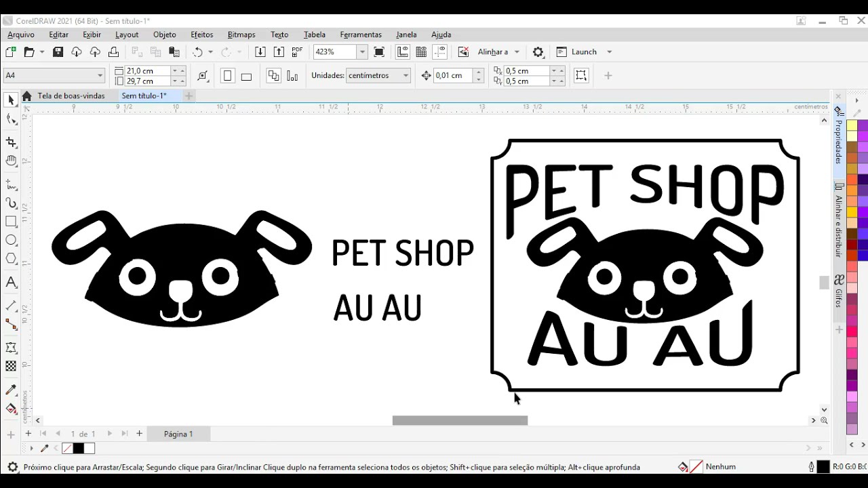This screenshot has width=868, height=488.
Task: Add a page after Página 1
Action: pos(139,434)
